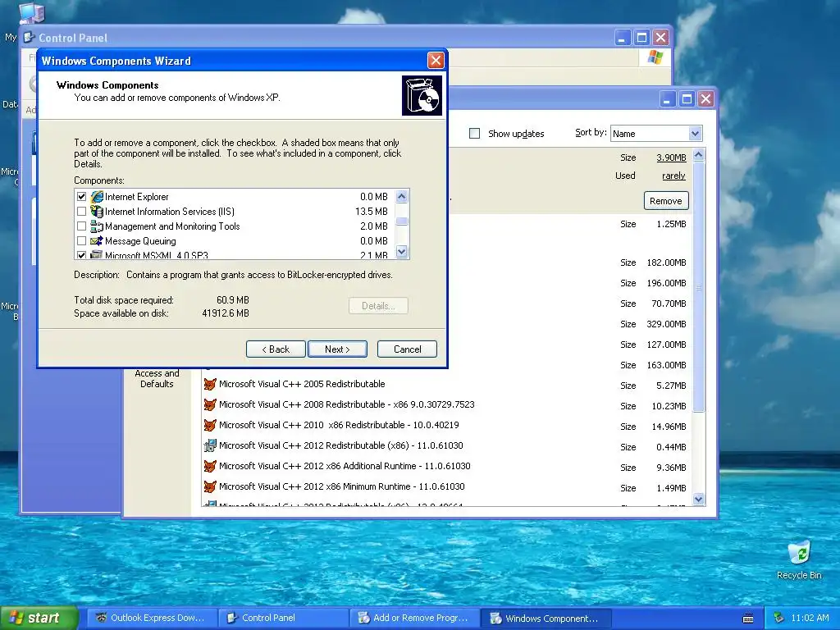
Task: Click the Management and Monitoring Tools icon
Action: [x=97, y=226]
